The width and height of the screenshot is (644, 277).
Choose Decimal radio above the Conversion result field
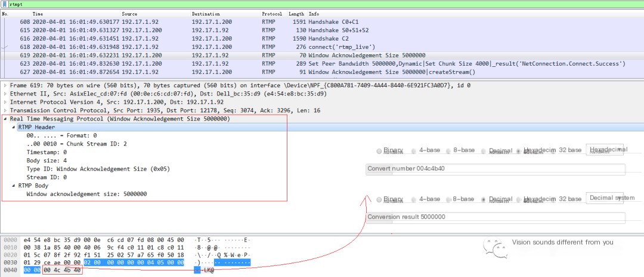[x=484, y=199]
